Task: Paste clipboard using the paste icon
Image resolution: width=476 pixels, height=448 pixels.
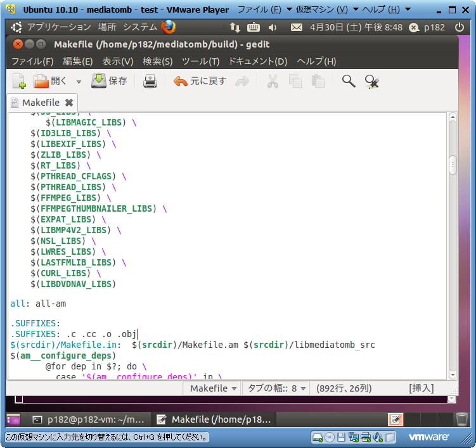Action: [318, 81]
